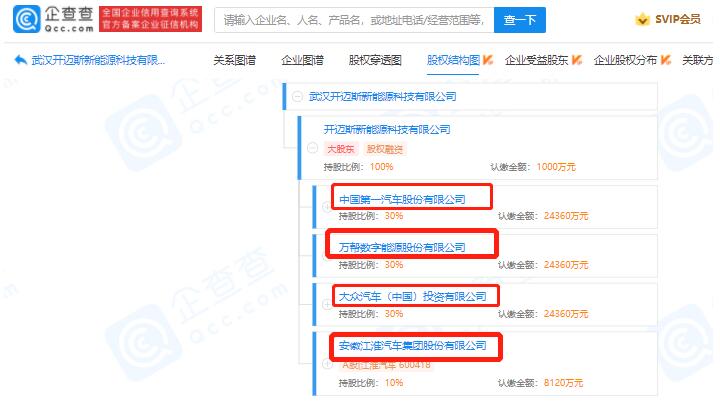Open the 关联方 tab
Screen dimensions: 720x408
pyautogui.click(x=698, y=60)
